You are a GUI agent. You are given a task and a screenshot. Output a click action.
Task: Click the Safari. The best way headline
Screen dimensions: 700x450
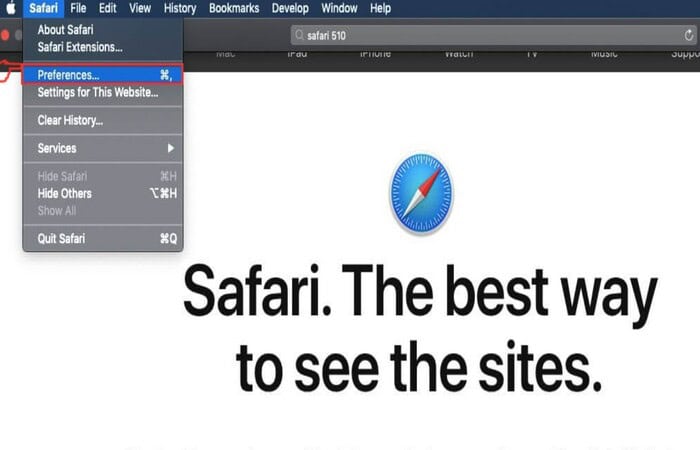click(x=420, y=296)
